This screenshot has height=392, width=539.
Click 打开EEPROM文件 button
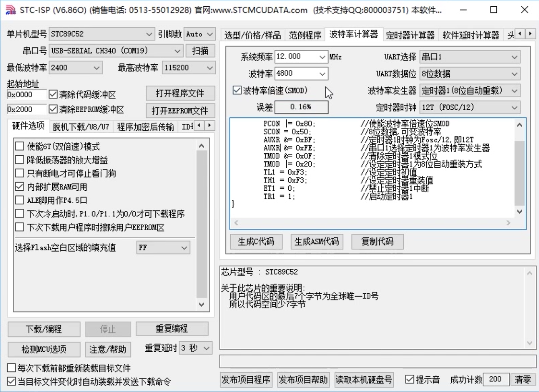coord(180,111)
